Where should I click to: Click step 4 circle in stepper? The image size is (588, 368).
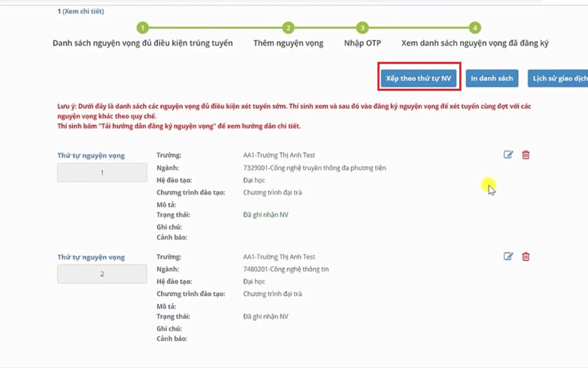coord(474,28)
